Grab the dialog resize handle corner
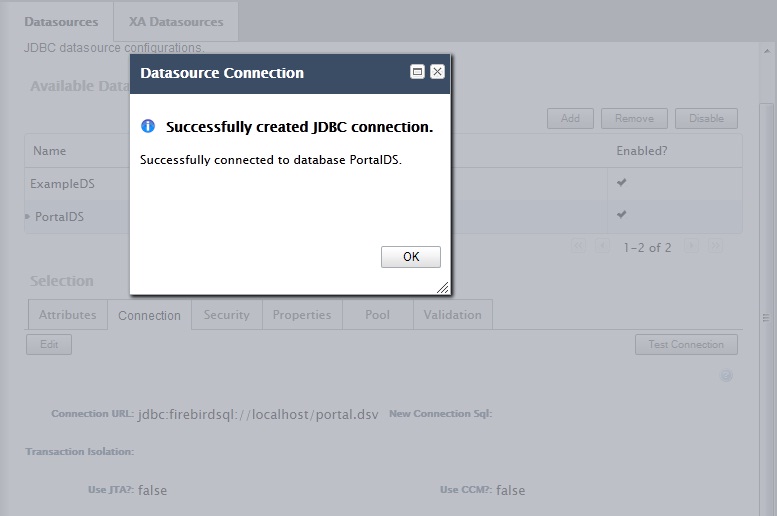Screen dimensions: 777x516 (x=443, y=287)
